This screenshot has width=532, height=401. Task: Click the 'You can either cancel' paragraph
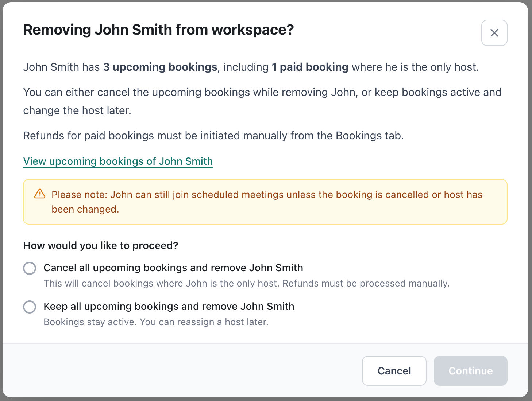[262, 92]
